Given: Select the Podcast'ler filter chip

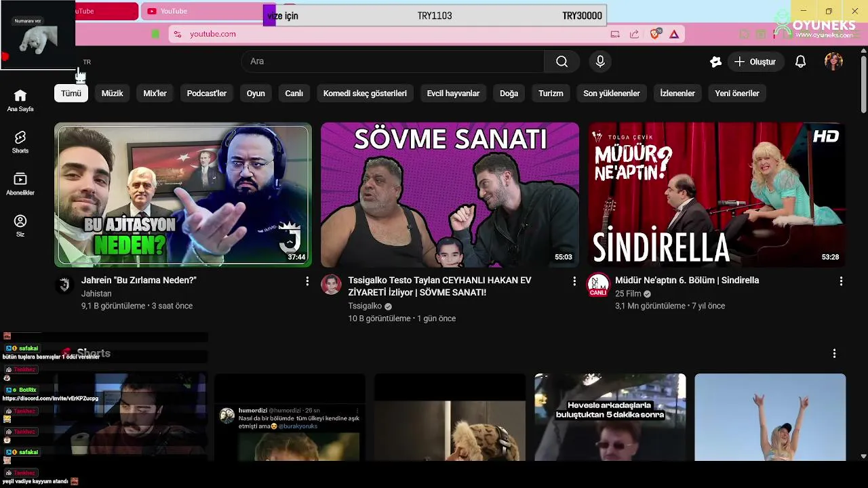Looking at the screenshot, I should [207, 94].
